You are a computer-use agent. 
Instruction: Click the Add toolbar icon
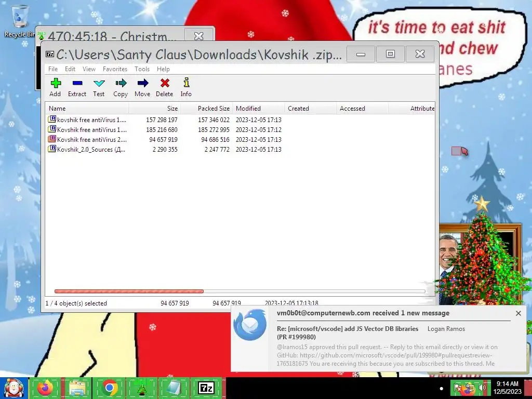point(55,83)
